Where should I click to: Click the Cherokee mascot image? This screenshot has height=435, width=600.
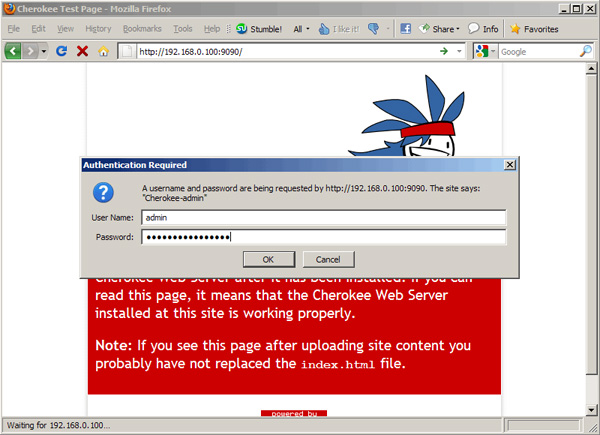pos(406,115)
